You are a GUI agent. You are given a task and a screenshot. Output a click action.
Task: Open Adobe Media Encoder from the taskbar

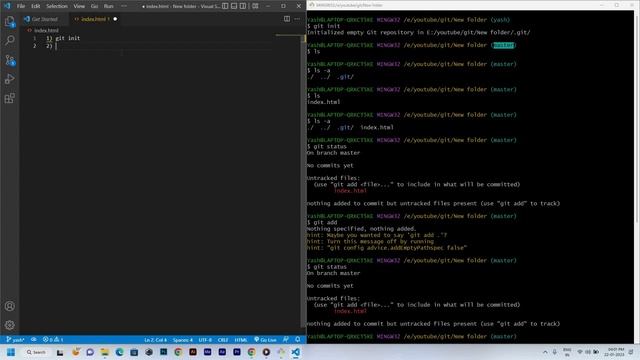207,352
